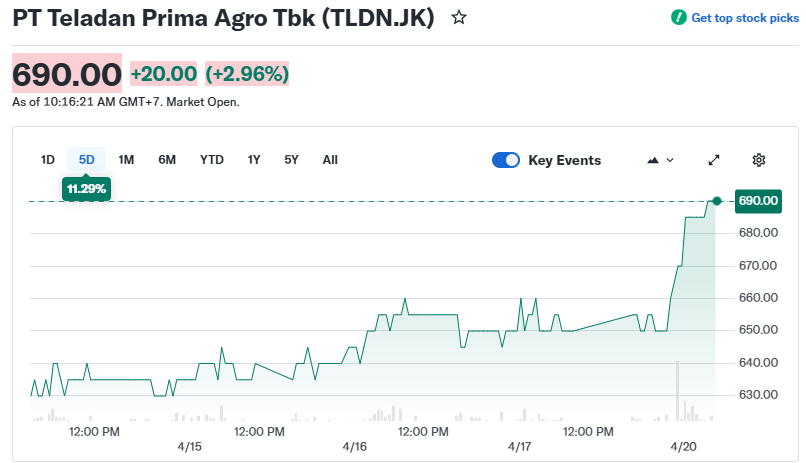Select the 1D time range

[x=48, y=160]
